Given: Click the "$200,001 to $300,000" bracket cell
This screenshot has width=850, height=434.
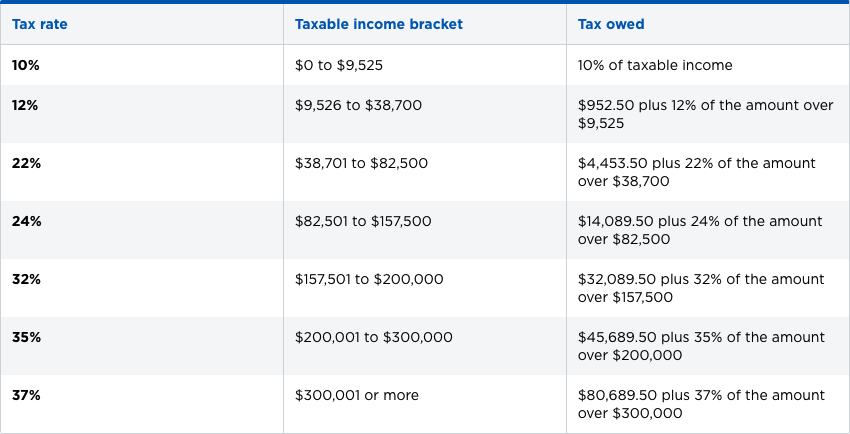Looking at the screenshot, I should (373, 337).
